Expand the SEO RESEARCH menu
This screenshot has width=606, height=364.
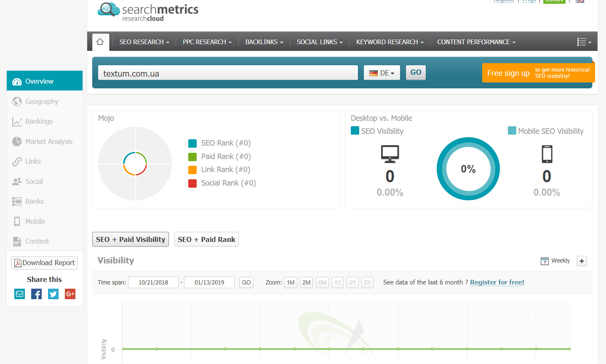[144, 42]
